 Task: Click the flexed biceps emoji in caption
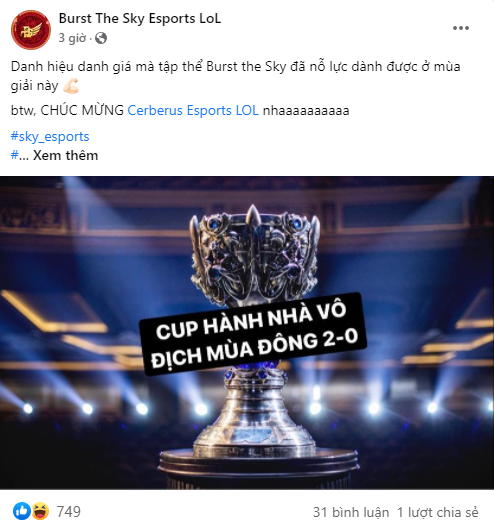pyautogui.click(x=71, y=86)
